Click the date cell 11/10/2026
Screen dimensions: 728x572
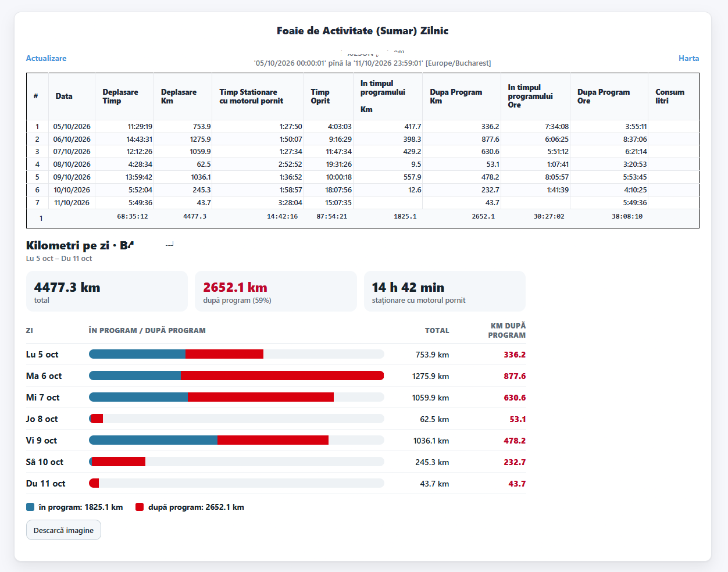coord(72,203)
